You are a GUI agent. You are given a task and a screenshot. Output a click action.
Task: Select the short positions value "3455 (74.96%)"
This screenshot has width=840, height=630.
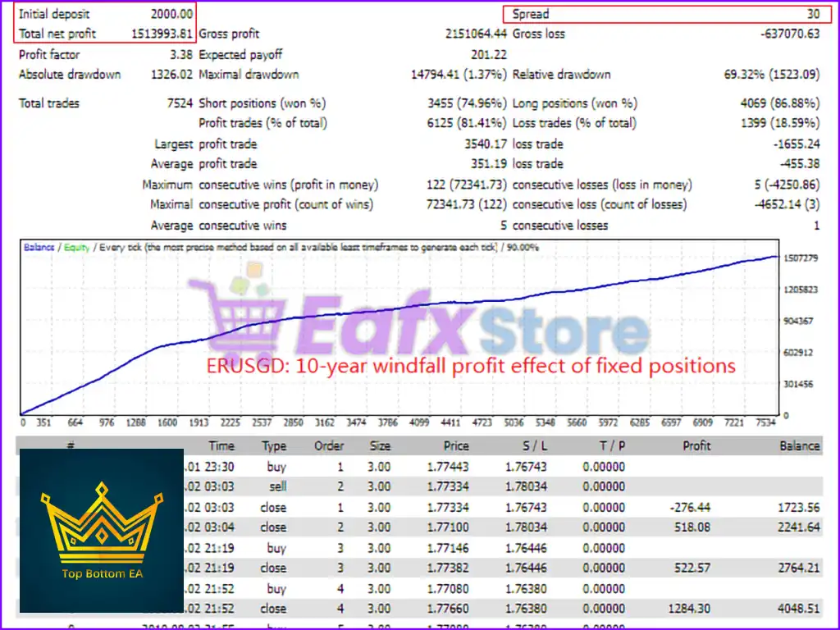click(x=467, y=103)
